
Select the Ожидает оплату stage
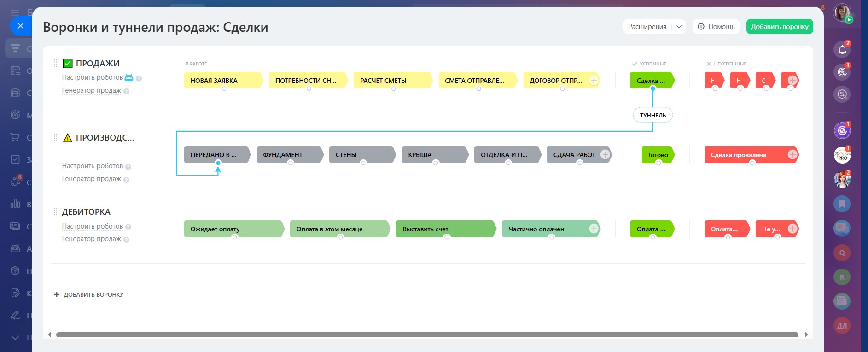coord(234,229)
